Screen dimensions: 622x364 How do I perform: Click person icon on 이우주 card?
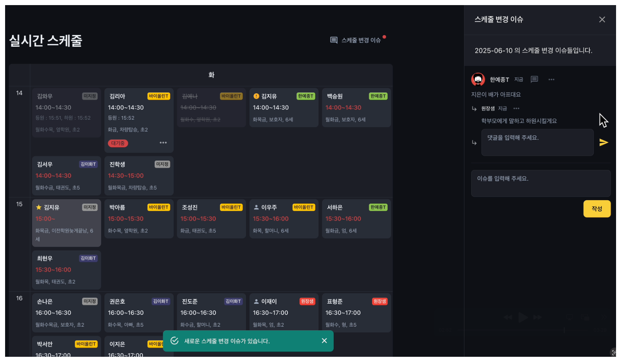click(256, 207)
